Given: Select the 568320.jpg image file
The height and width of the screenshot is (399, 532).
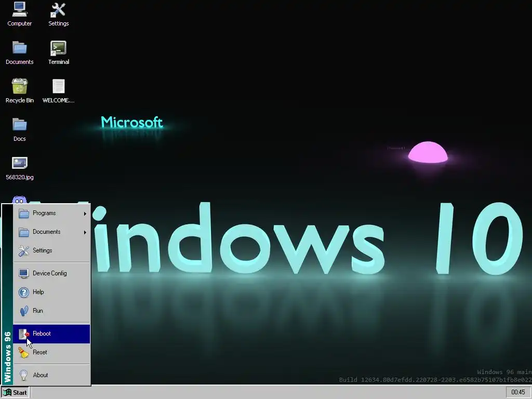Looking at the screenshot, I should tap(19, 168).
